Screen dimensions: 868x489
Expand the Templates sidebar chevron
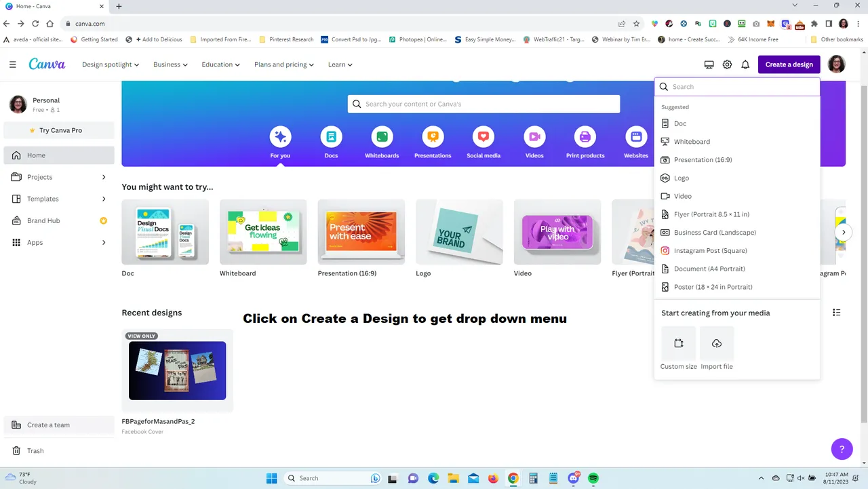point(104,199)
